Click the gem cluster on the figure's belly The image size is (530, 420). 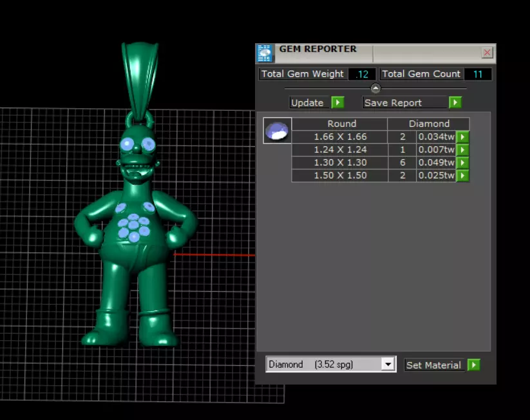(x=133, y=227)
